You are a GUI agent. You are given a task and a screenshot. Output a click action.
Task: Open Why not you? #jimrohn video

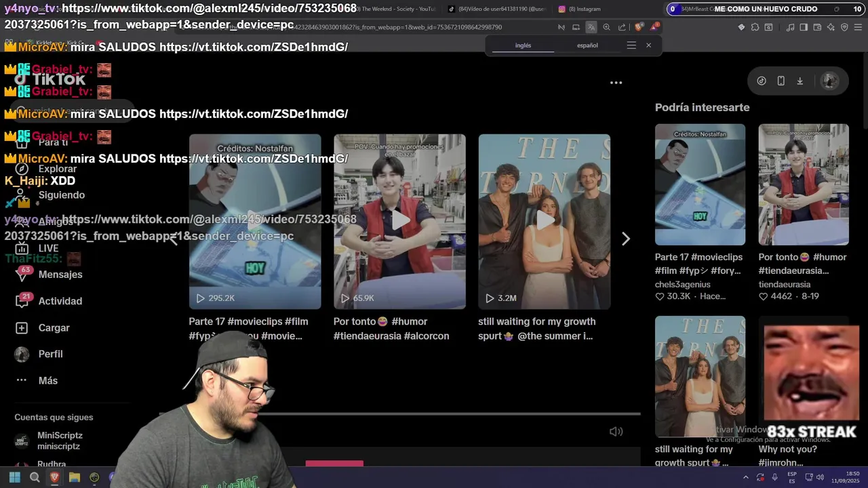(804, 376)
